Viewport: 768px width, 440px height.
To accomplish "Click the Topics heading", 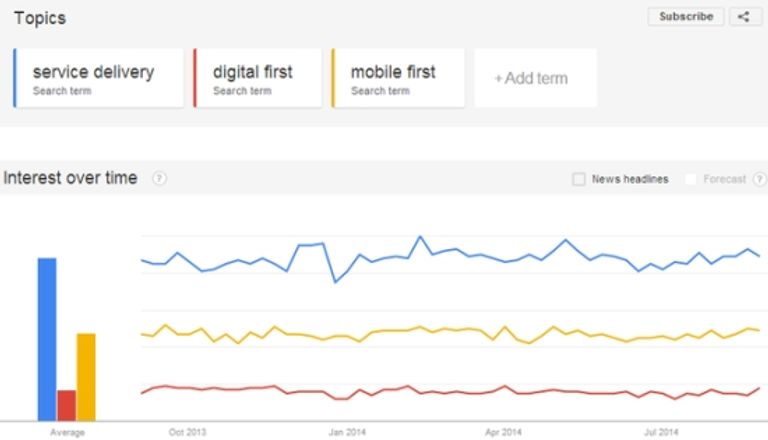I will [x=40, y=18].
